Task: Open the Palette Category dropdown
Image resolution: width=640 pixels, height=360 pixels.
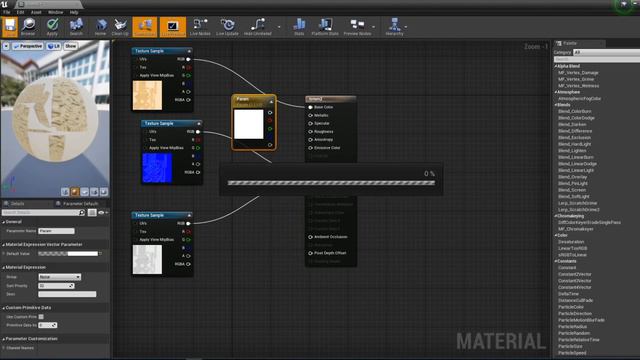Action: tap(607, 52)
